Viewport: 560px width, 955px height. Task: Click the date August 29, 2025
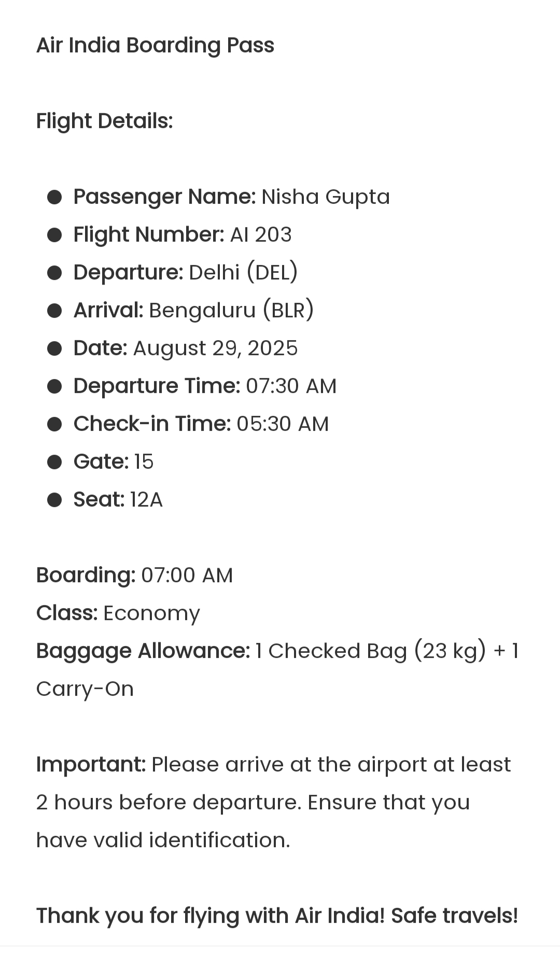215,348
